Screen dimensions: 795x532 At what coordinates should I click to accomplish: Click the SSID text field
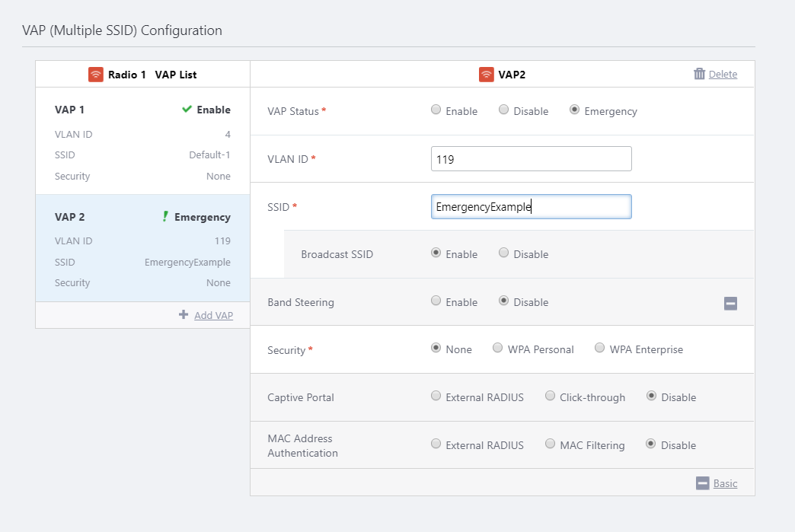(531, 207)
